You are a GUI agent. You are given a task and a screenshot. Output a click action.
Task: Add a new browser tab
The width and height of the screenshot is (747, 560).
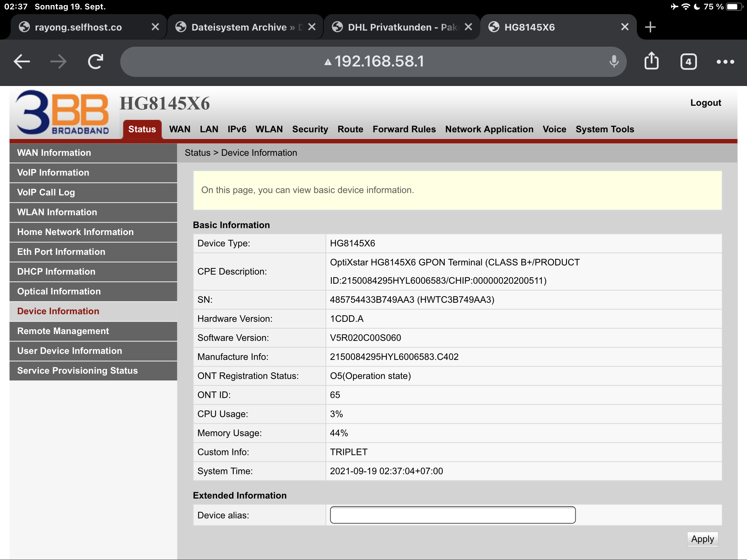[x=650, y=27]
